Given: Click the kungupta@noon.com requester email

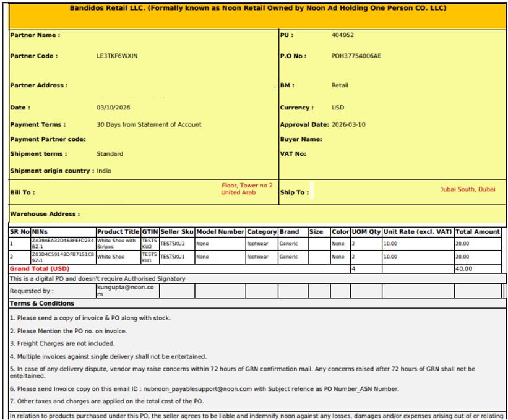Looking at the screenshot, I should click(118, 290).
